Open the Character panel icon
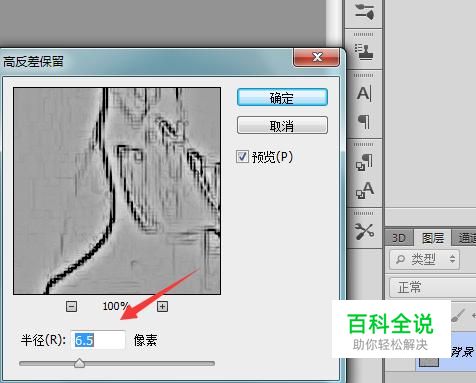 click(364, 94)
